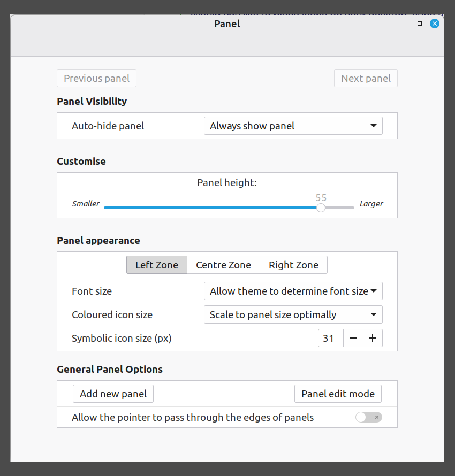Go to the Next panel

point(366,78)
